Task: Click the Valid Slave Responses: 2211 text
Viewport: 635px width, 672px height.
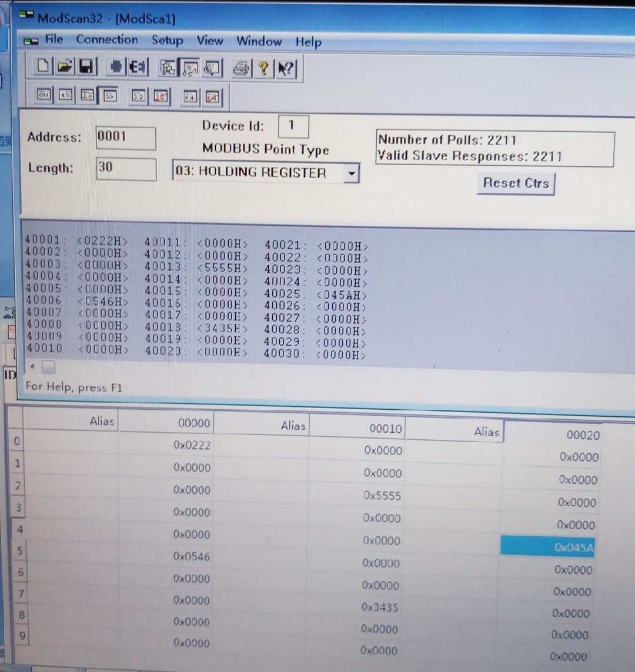Action: [470, 156]
